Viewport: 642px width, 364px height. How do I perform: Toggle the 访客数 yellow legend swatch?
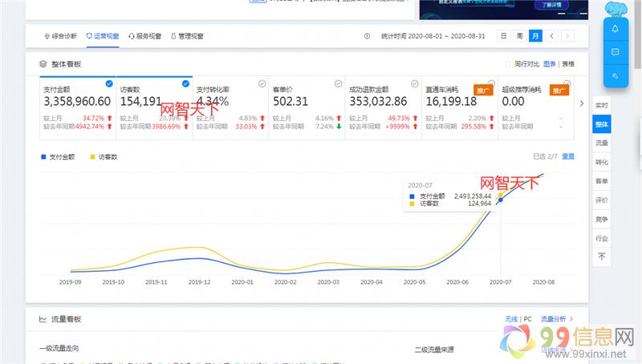pyautogui.click(x=92, y=157)
